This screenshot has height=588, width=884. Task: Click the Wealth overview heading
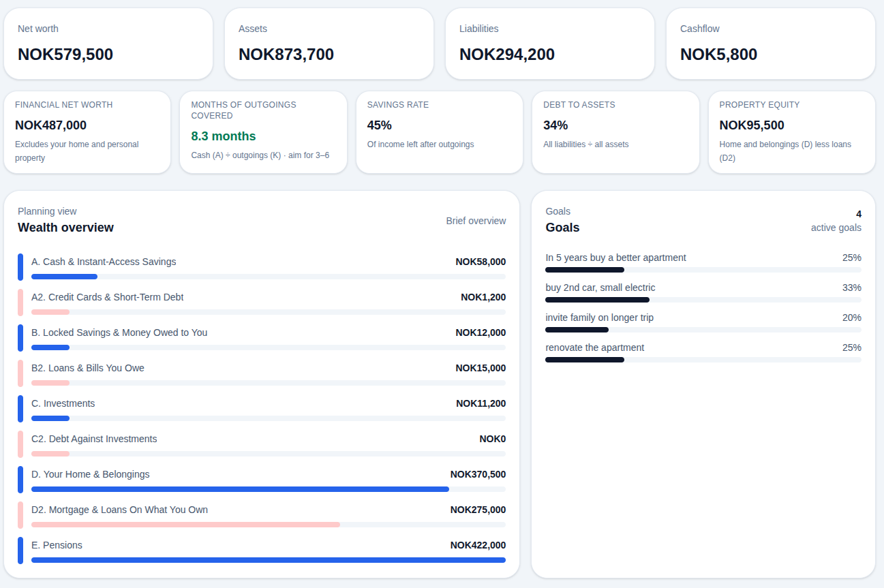[65, 228]
